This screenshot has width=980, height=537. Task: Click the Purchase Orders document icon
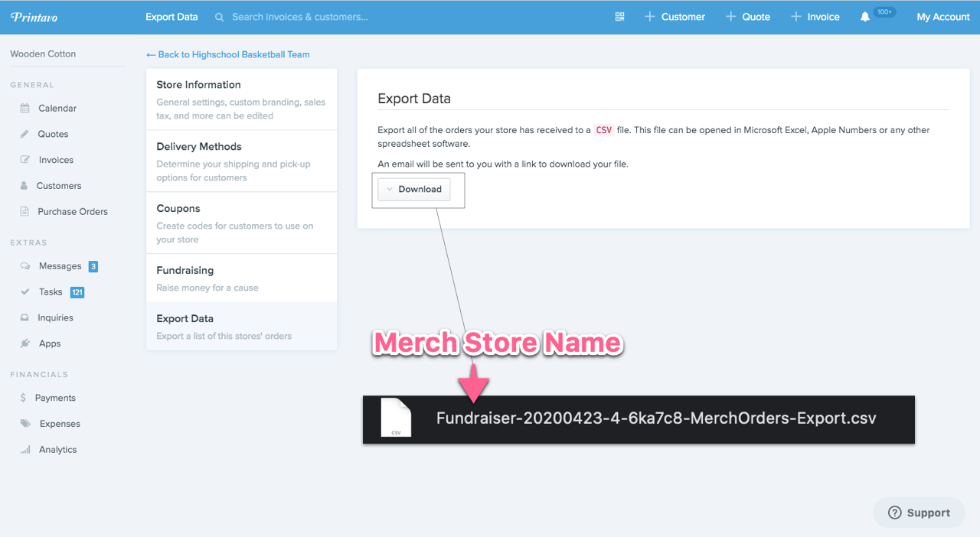click(24, 212)
